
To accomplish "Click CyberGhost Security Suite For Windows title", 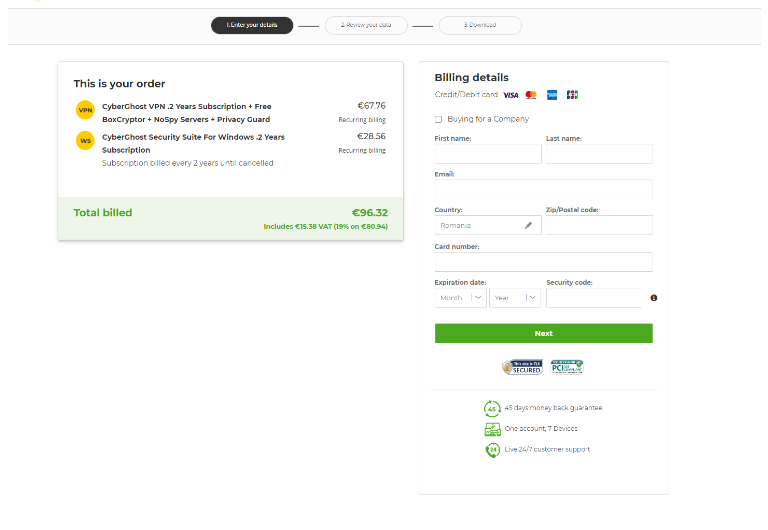I will point(193,144).
